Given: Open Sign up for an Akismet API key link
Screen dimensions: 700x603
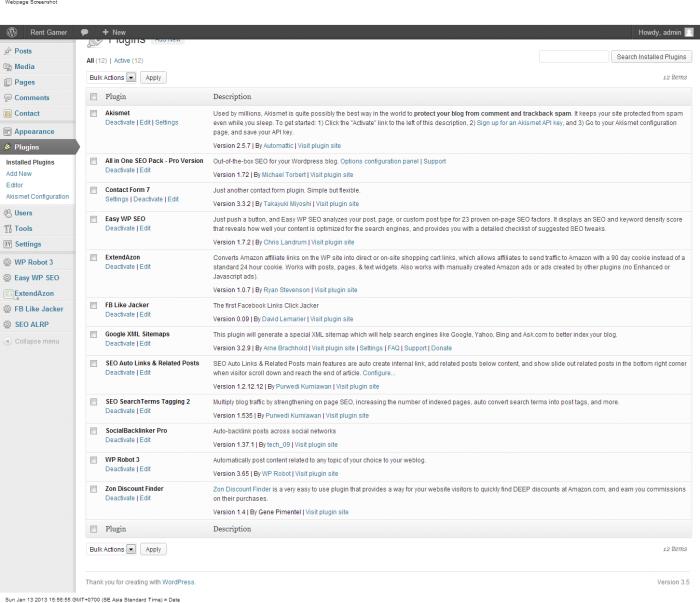Looking at the screenshot, I should tap(520, 123).
